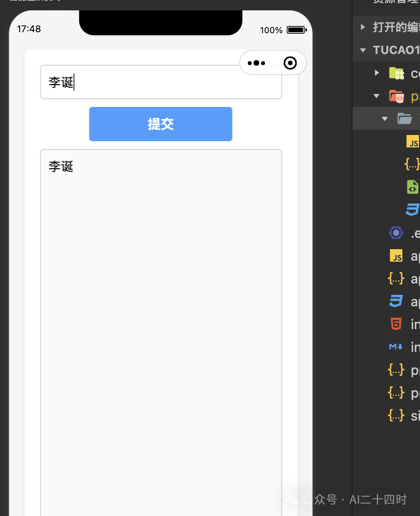The width and height of the screenshot is (420, 516).
Task: Click the capsule close/target icon in simulator
Action: tap(290, 63)
